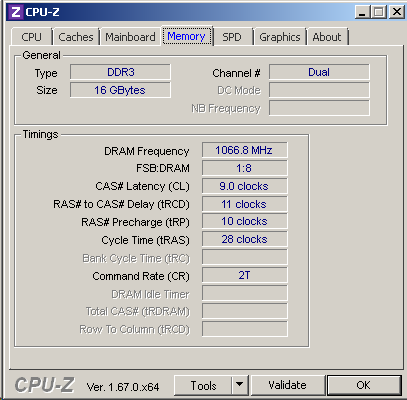Switch to the SPD tab
This screenshot has height=400, width=407.
coord(232,37)
